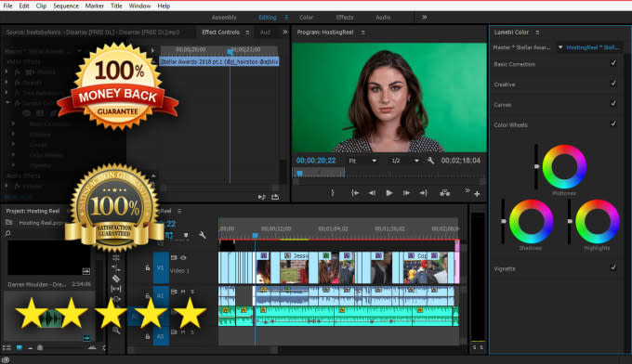632x364 pixels.
Task: Uncheck the Curves section checkbox
Action: (x=613, y=103)
